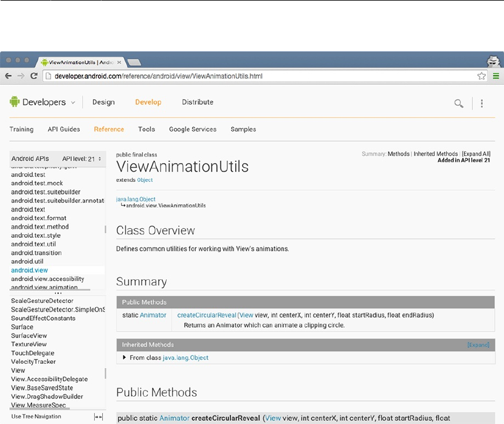Open View.DragShadowBuilder class
Viewport: 504px width, 424px height.
(47, 397)
